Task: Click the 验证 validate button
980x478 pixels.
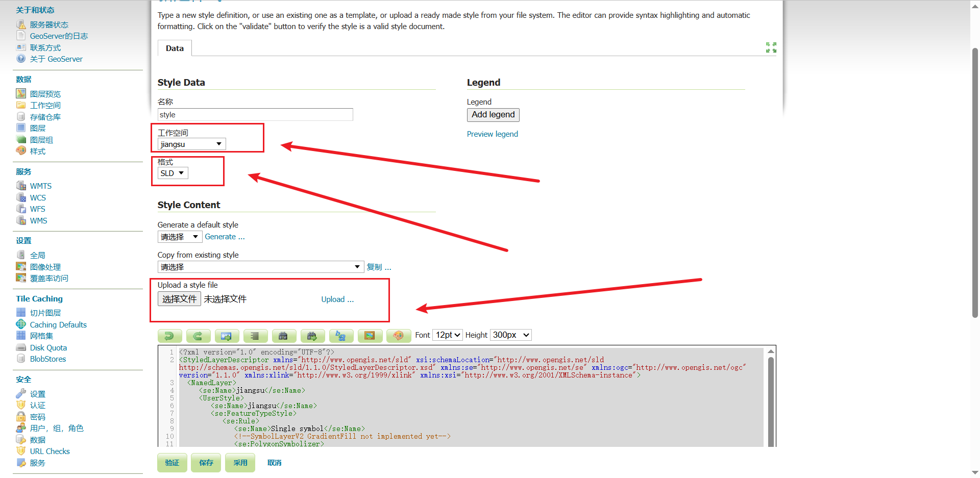Action: [172, 463]
